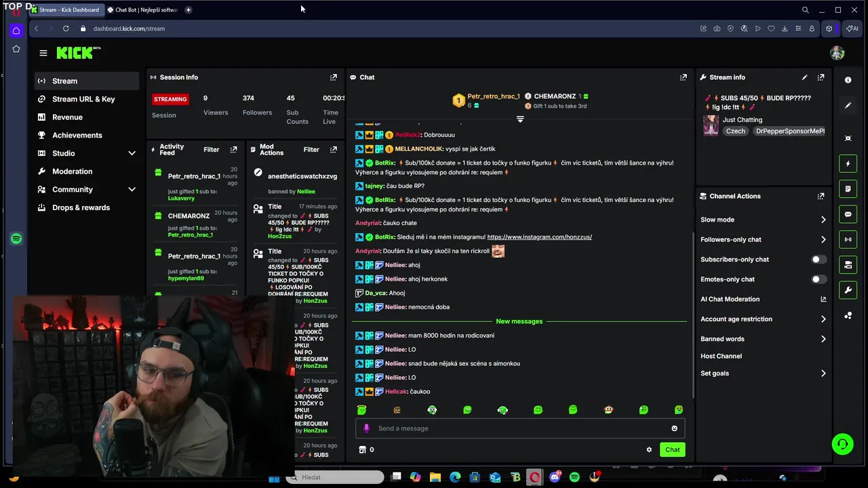The height and width of the screenshot is (488, 868).
Task: Open the Kick hamburger menu
Action: click(43, 53)
